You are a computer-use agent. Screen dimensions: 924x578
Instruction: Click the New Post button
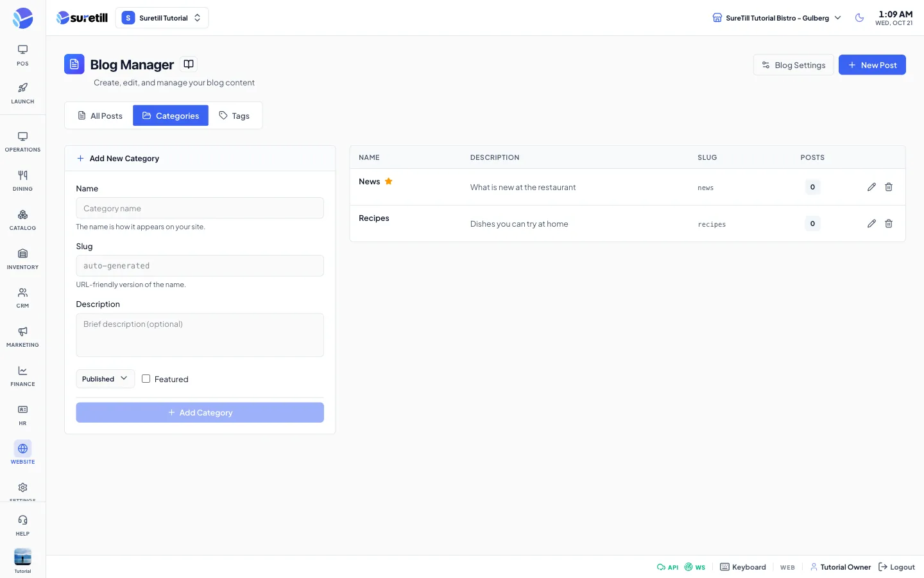point(872,65)
